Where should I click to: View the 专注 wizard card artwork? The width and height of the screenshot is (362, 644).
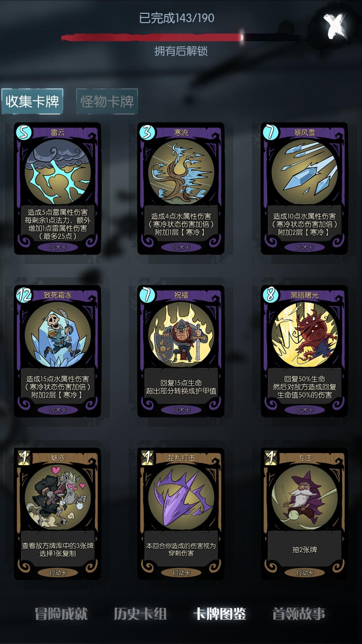304,497
